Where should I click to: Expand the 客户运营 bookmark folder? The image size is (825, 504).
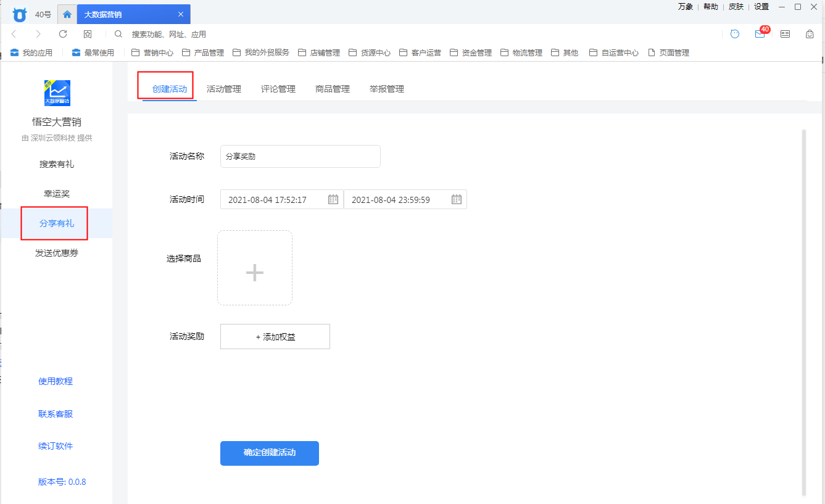tap(420, 52)
